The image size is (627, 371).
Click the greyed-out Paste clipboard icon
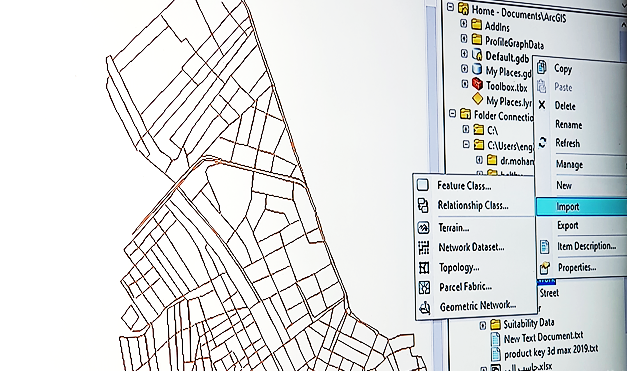coord(541,86)
